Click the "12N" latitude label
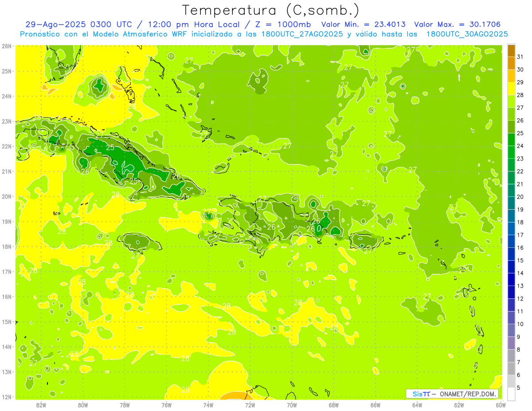 click(x=6, y=397)
